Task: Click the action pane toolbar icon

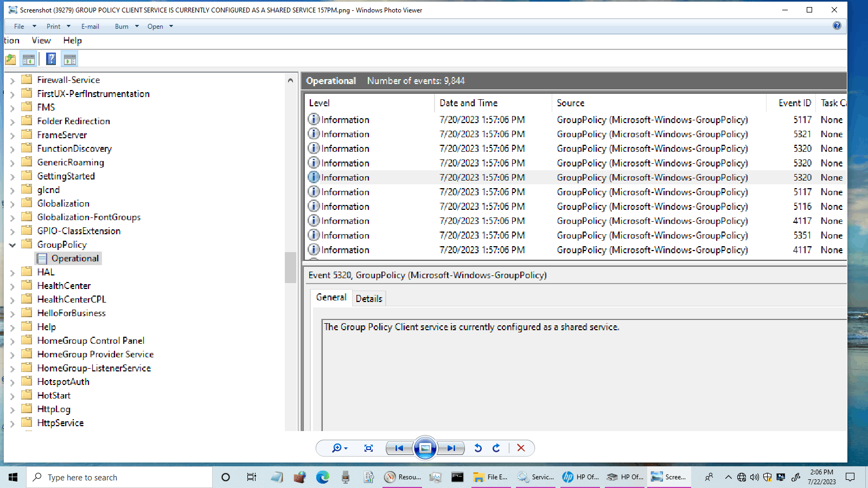Action: point(70,59)
